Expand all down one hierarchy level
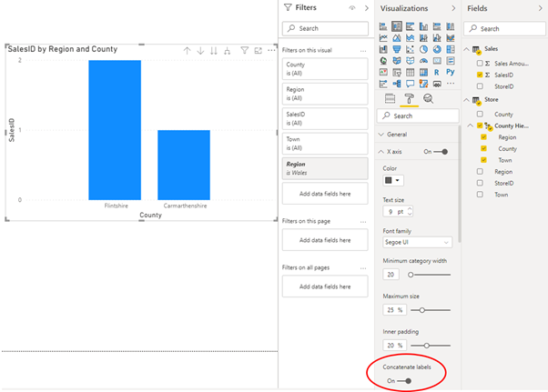 (228, 51)
